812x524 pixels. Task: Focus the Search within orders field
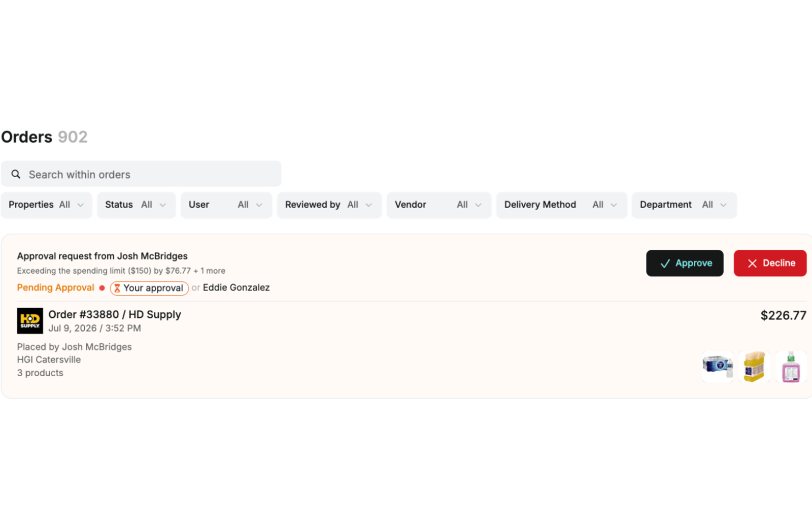[x=141, y=174]
